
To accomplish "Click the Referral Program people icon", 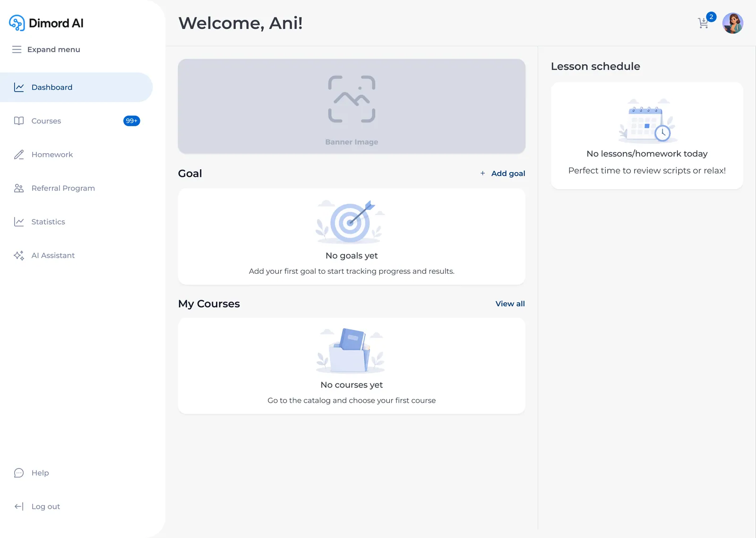I will pyautogui.click(x=19, y=188).
